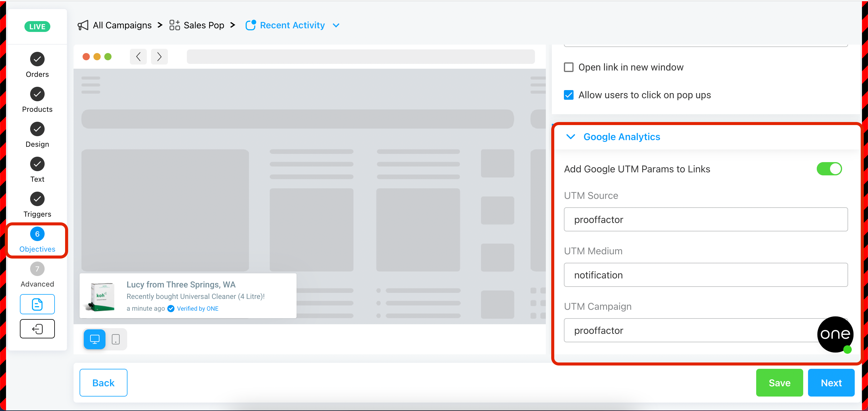Viewport: 868px width, 411px height.
Task: Click the Recent Activity notification icon
Action: pos(251,25)
